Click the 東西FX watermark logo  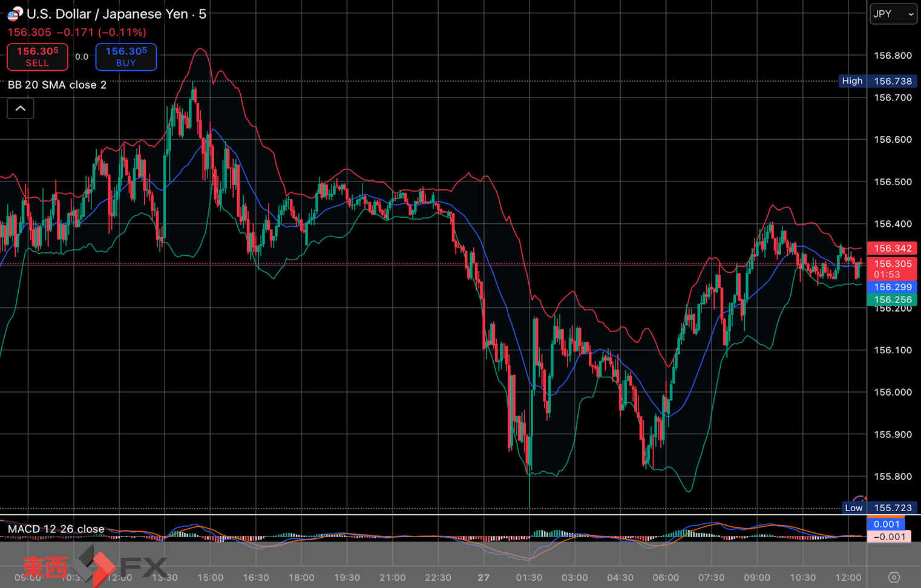click(94, 567)
